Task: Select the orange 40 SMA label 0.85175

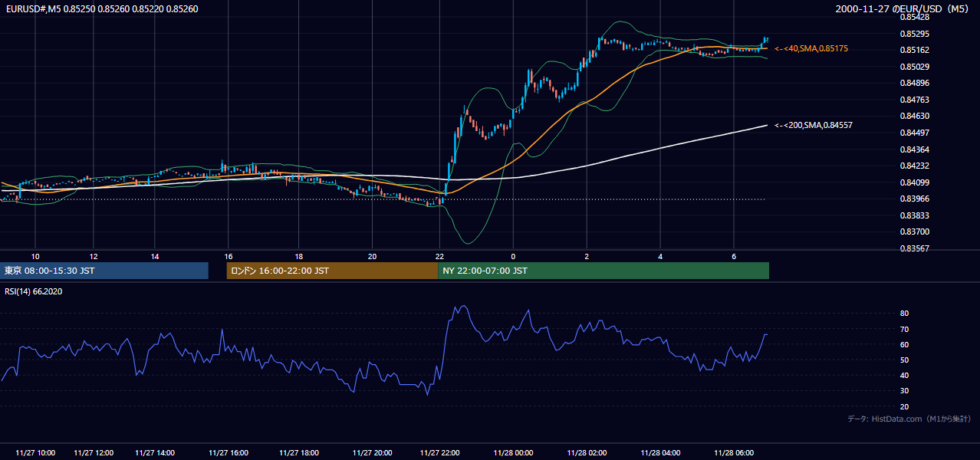Action: pyautogui.click(x=811, y=48)
